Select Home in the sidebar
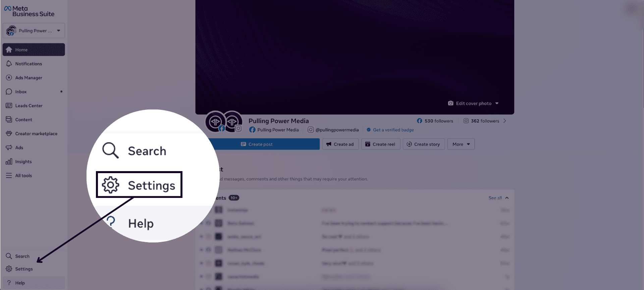Screen dimensions: 644x290 point(34,50)
